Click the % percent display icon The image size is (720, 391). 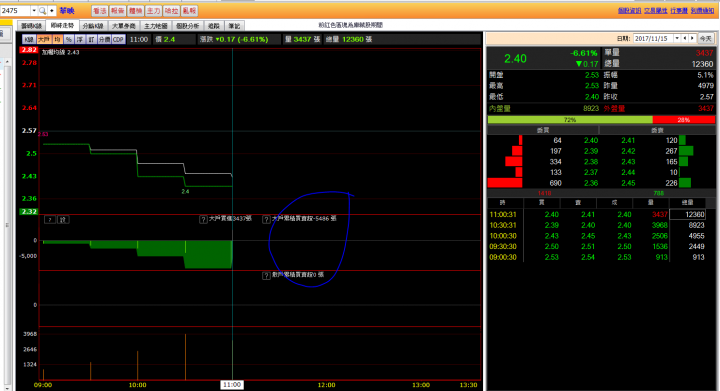[x=68, y=39]
